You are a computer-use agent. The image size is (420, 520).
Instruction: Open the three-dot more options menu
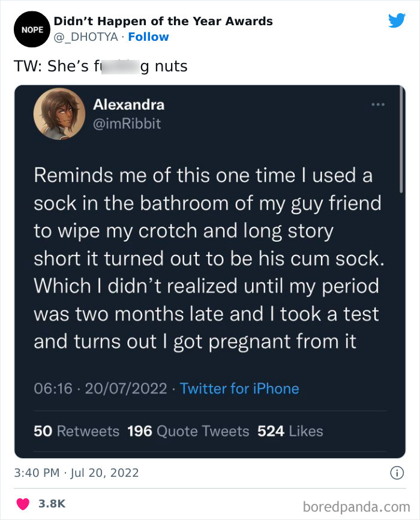(x=379, y=103)
